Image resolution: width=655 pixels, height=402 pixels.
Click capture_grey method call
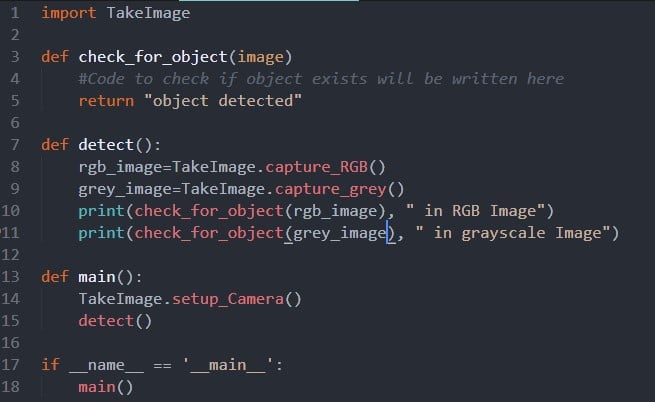(330, 189)
